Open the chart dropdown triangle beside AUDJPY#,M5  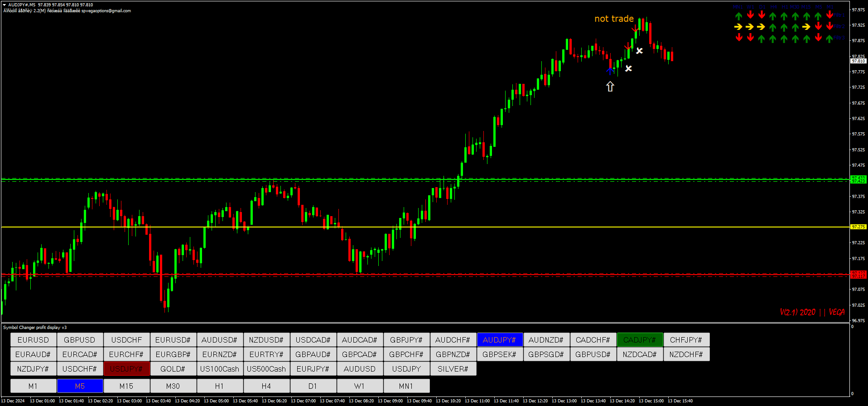pos(5,5)
